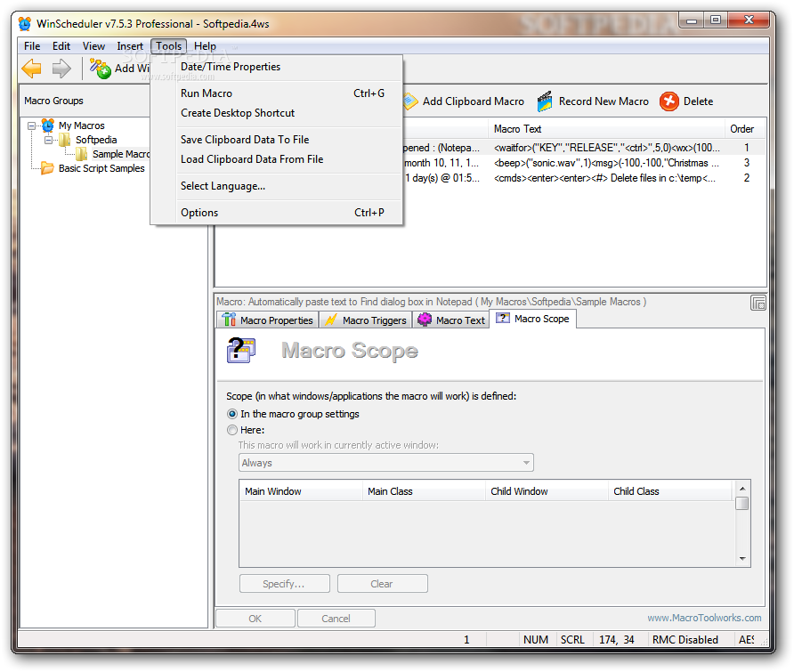The image size is (794, 672).
Task: Click the Cancel button
Action: 336,619
